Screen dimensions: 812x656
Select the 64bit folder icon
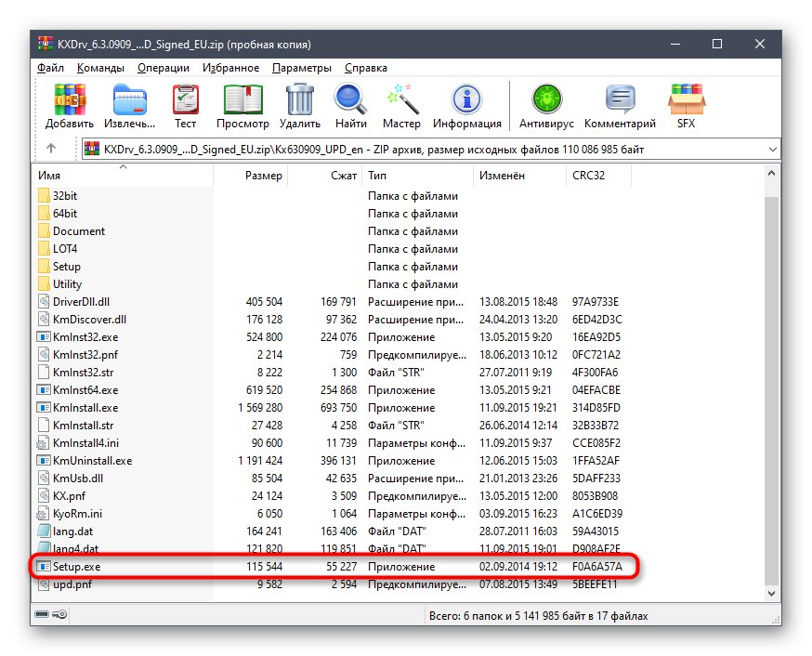[44, 214]
